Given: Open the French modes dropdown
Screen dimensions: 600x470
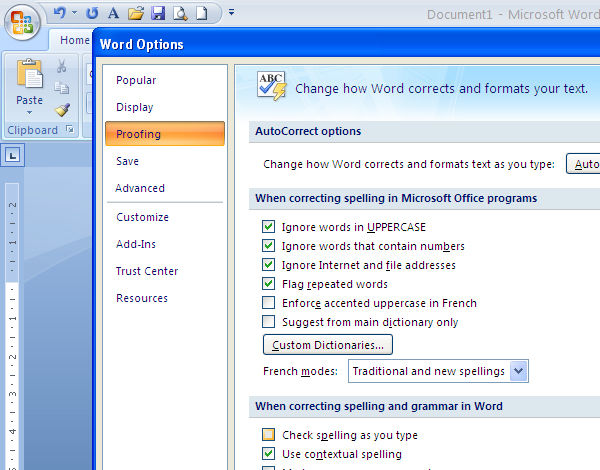Looking at the screenshot, I should 518,371.
